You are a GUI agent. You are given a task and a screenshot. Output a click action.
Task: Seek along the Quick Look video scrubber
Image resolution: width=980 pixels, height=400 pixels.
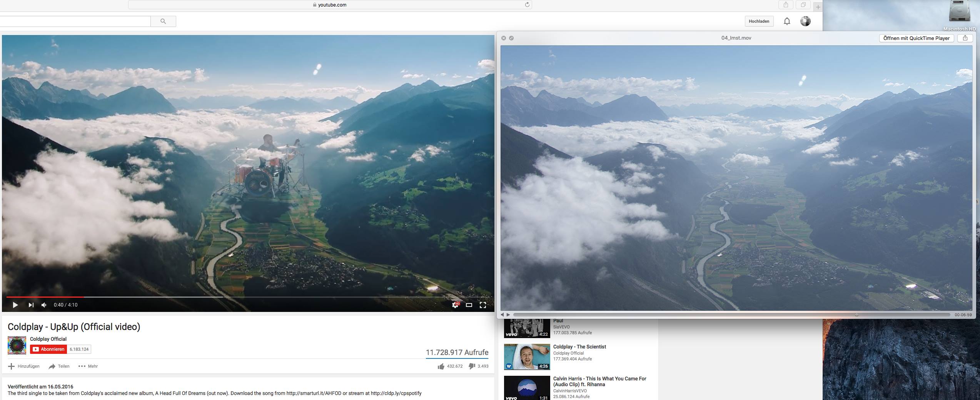[x=731, y=315]
